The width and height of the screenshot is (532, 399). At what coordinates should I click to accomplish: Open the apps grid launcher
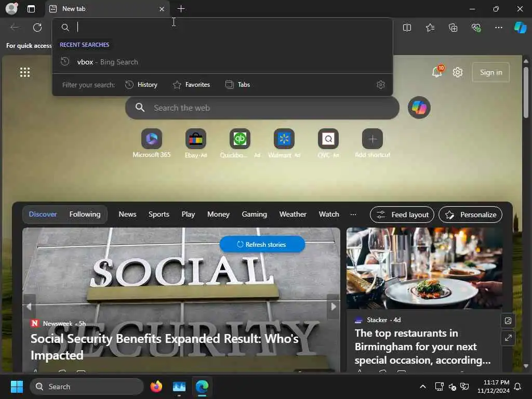[x=25, y=72]
